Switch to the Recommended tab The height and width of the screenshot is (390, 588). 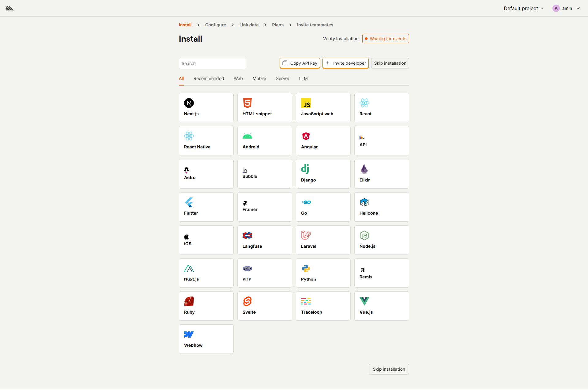(209, 78)
